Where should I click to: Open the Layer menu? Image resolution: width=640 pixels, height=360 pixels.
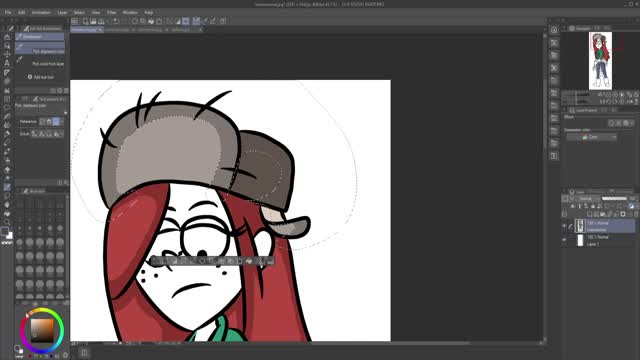click(62, 13)
